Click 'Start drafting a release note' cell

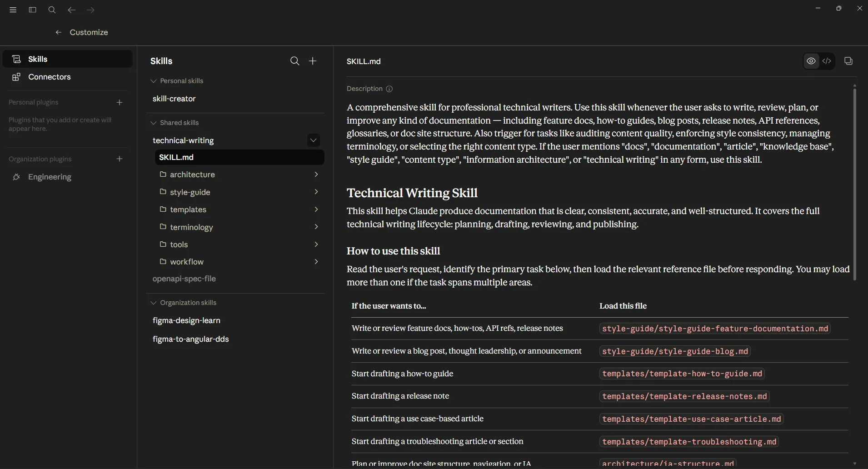[400, 396]
